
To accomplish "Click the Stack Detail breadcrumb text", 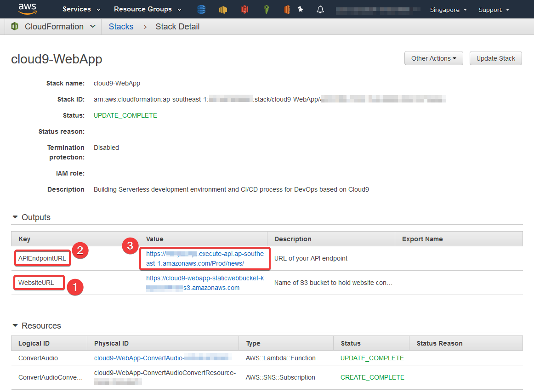I will pos(177,27).
